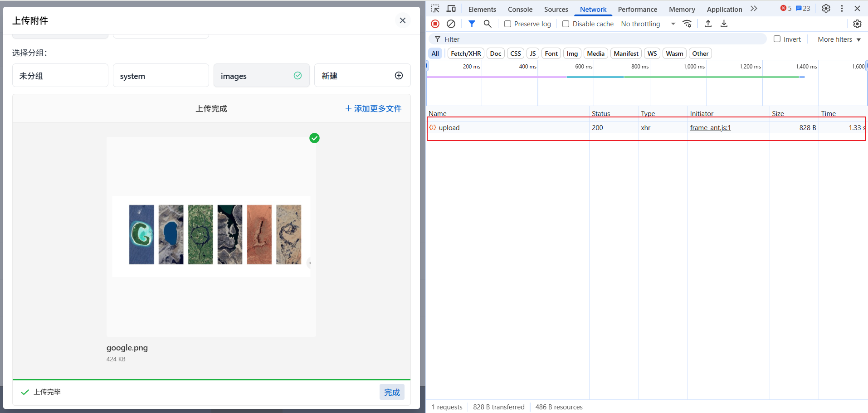Screen dimensions: 868x413
Task: Open the frame_ant.js:1 initiator link
Action: coord(710,128)
